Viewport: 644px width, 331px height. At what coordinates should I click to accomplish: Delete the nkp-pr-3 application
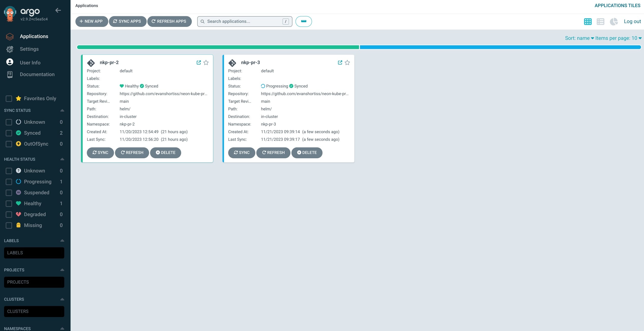pos(307,152)
